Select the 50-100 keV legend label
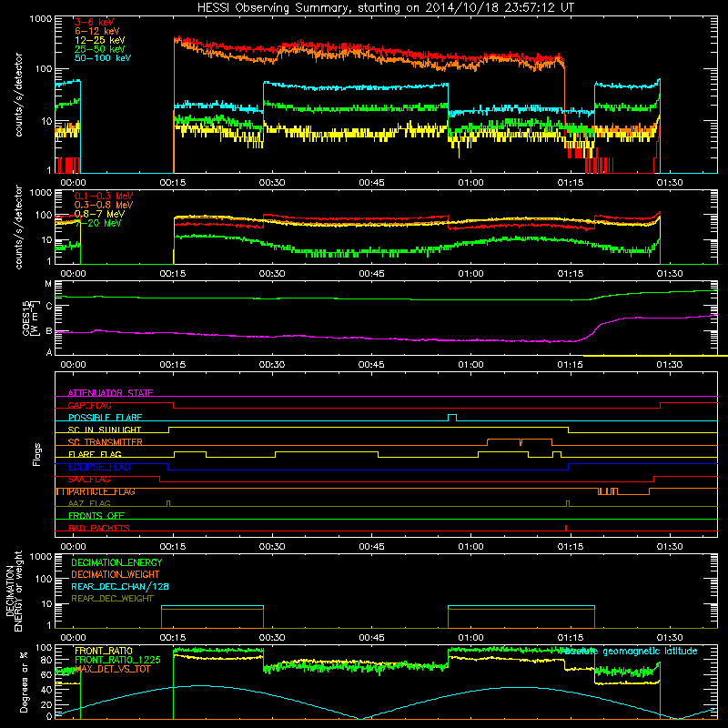Image resolution: width=728 pixels, height=728 pixels. pos(103,58)
